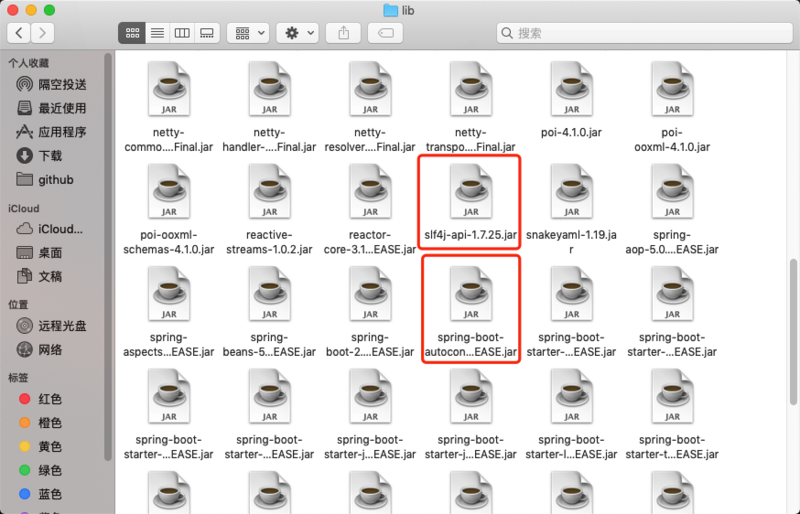Select reactive-streams-1.0.2.jar file icon
The height and width of the screenshot is (514, 800).
click(269, 192)
